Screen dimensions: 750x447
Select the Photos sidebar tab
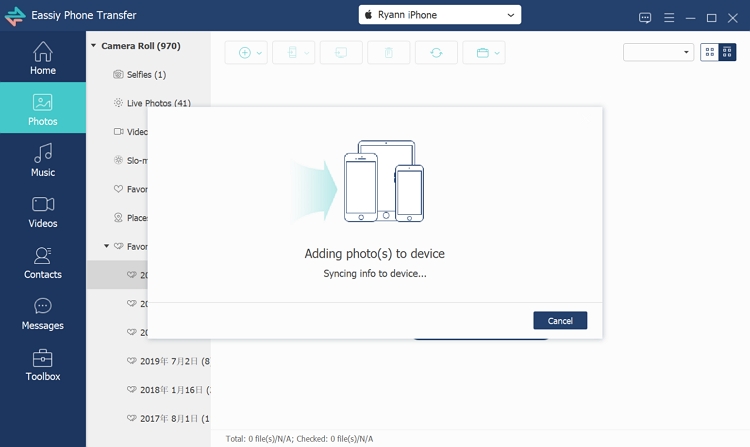(x=42, y=108)
